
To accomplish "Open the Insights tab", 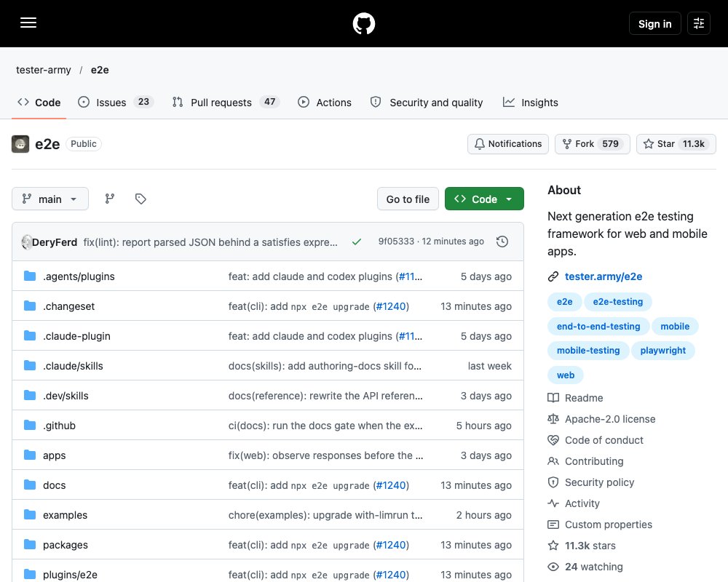I will [x=531, y=102].
